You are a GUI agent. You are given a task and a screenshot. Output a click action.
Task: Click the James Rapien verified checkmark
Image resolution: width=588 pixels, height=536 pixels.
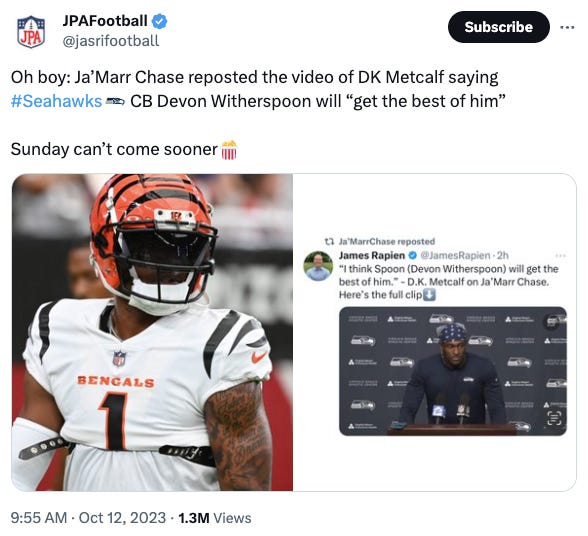412,255
